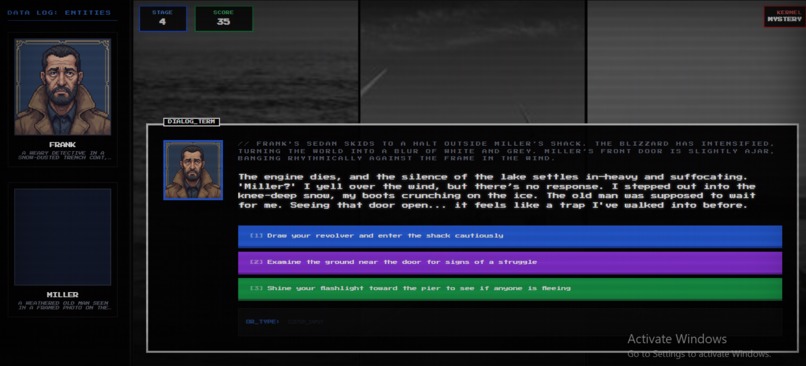This screenshot has width=806, height=366.
Task: Select the KERNEL MYSTERY badge
Action: click(784, 16)
